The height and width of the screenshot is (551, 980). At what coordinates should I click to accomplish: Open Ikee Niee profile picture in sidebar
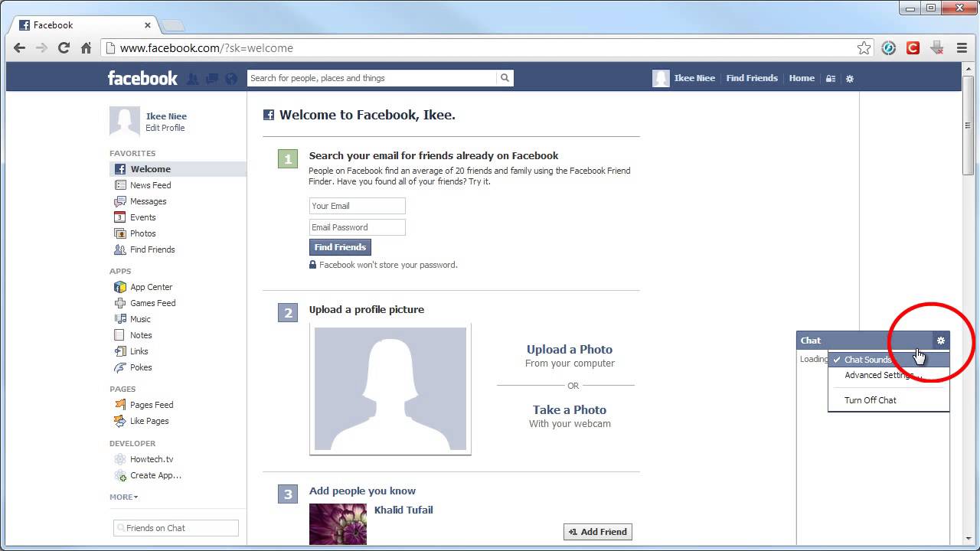tap(125, 121)
